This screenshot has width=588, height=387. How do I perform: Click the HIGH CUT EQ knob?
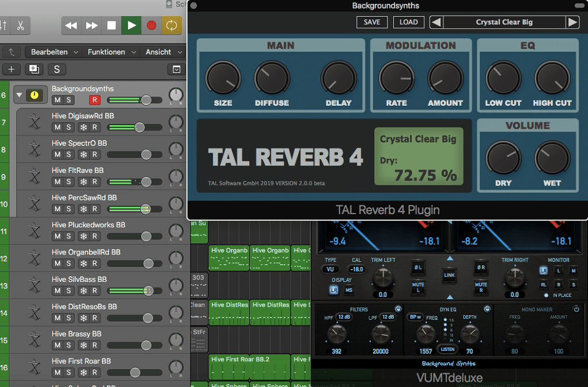[552, 78]
